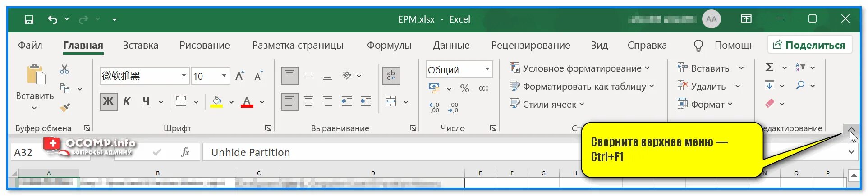This screenshot has width=868, height=196.
Task: Apply yellow fill color
Action: pos(216,102)
